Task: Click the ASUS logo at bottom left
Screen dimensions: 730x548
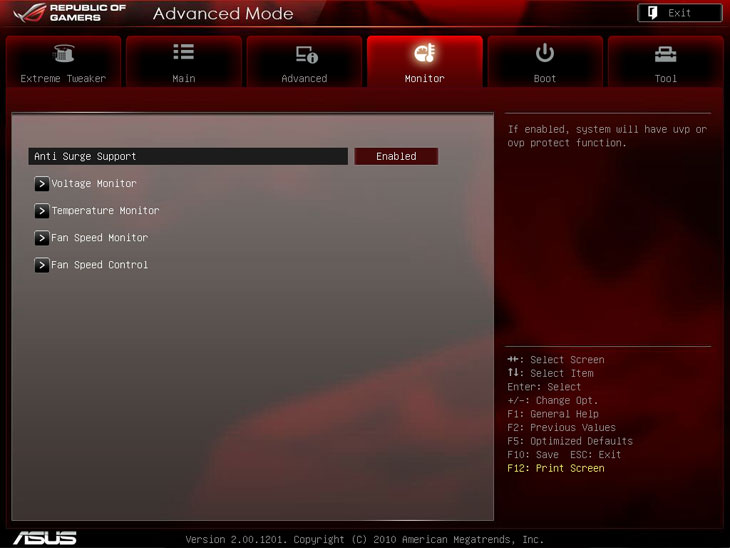Action: pos(45,537)
